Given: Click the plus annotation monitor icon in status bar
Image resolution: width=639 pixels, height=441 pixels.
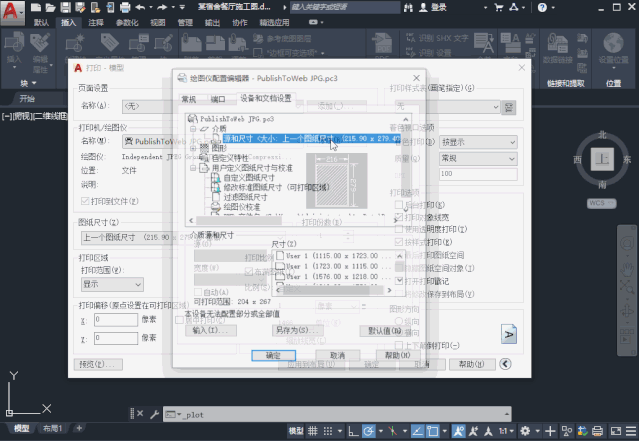Looking at the screenshot, I should pos(550,431).
